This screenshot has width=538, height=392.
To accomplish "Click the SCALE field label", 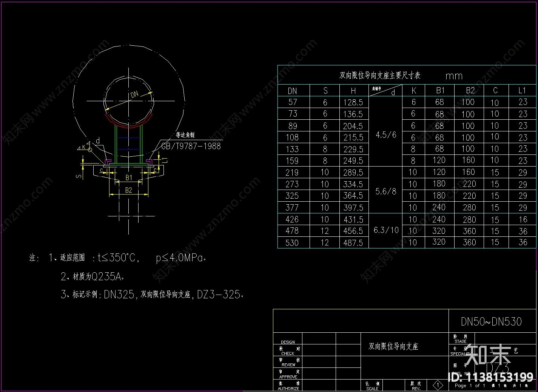I will pyautogui.click(x=372, y=389).
